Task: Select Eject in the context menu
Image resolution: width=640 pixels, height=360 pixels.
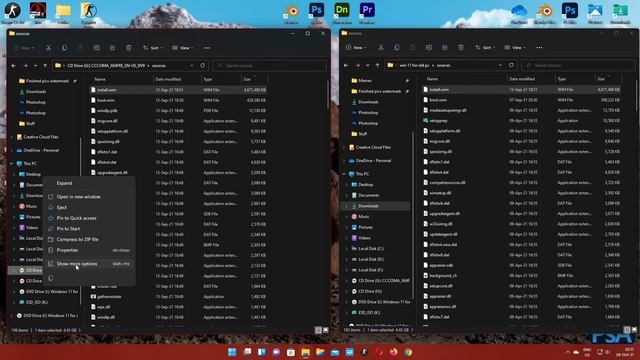Action: pos(89,207)
